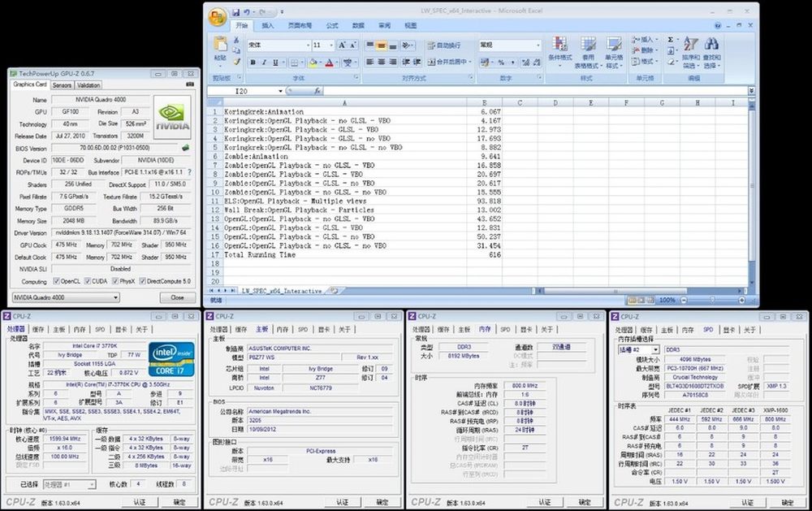The image size is (812, 511).
Task: Toggle the DirectCompute 5.0 checkbox
Action: point(142,281)
